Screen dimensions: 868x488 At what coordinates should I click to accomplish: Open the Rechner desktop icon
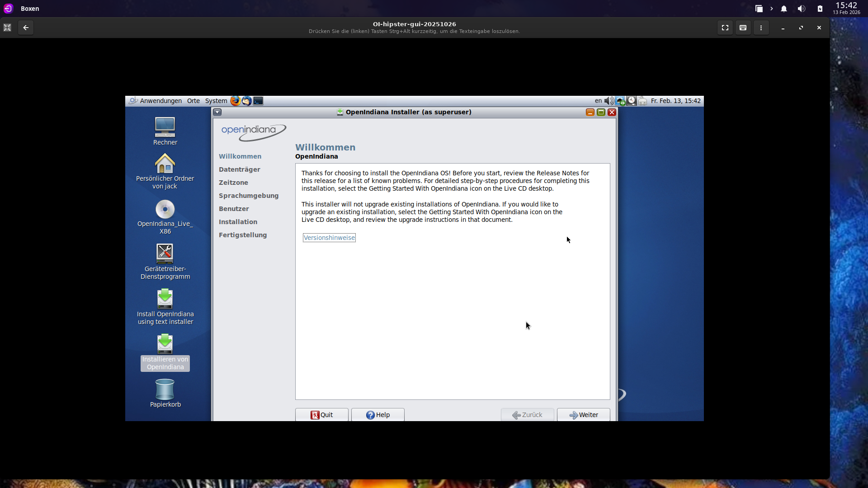(x=165, y=128)
